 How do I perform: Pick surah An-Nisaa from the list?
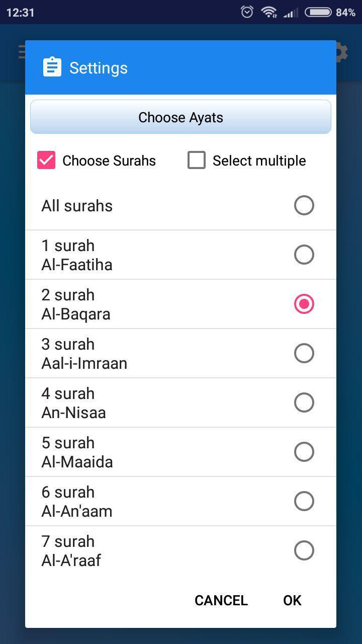pos(304,403)
